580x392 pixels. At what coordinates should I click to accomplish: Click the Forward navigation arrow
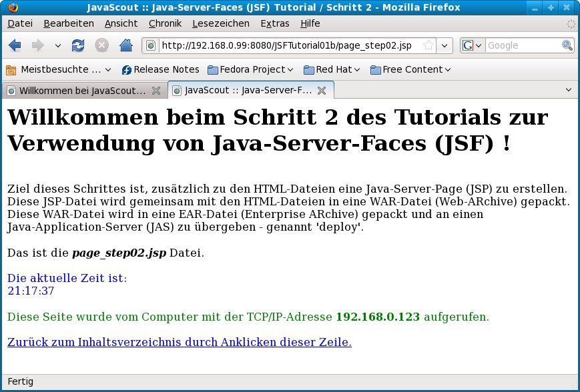pos(38,45)
